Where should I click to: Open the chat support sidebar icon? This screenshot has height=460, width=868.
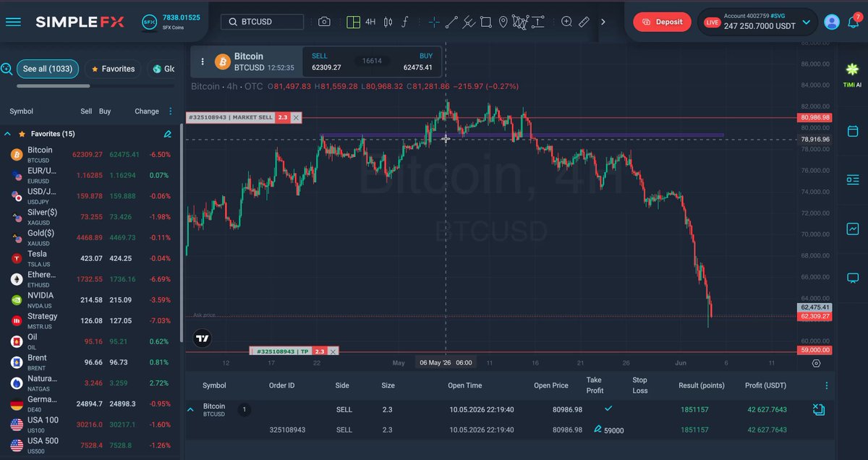(853, 278)
